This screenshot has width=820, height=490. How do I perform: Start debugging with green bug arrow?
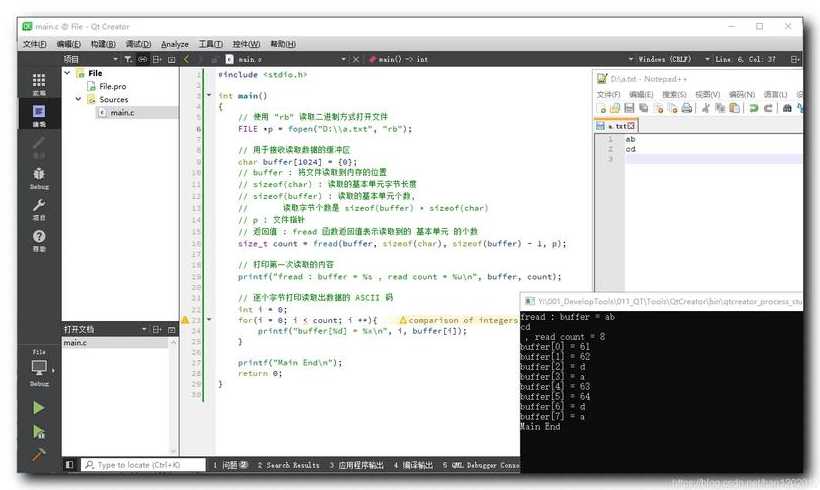point(39,431)
